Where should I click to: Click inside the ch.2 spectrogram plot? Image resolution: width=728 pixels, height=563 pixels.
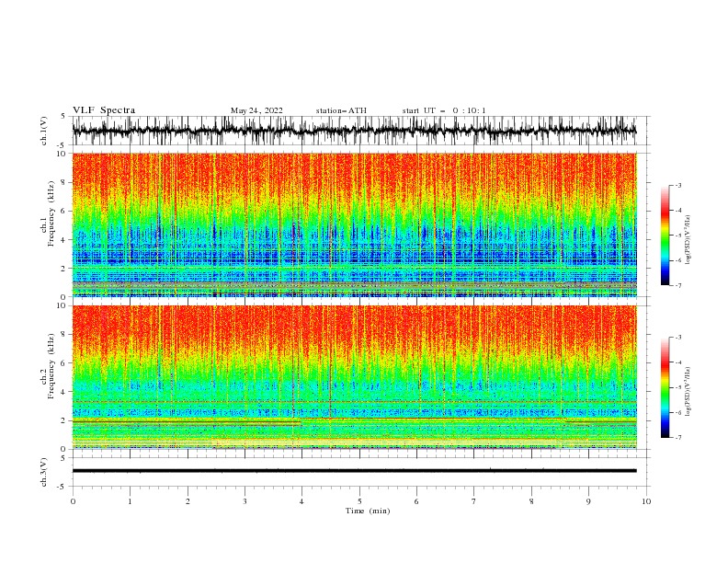[x=354, y=377]
